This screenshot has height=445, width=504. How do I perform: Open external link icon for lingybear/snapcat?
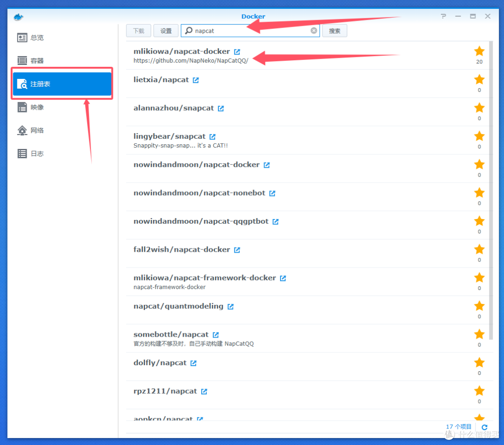(212, 137)
